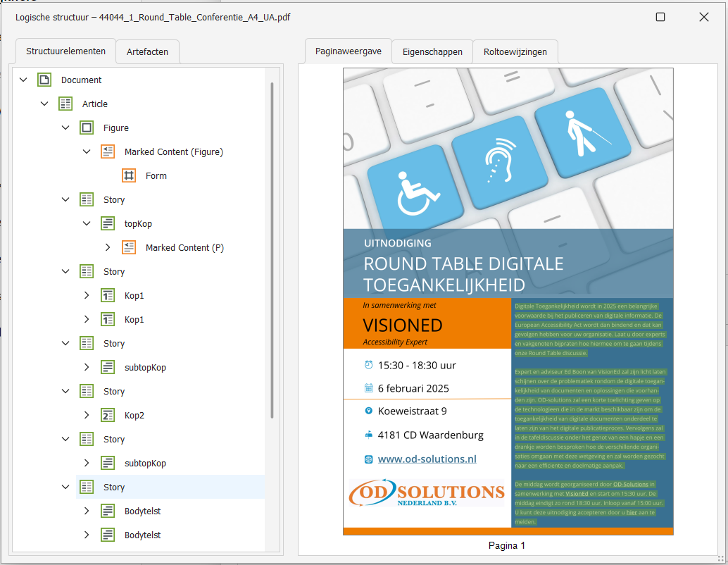Click the Story icon directly above Kop2
This screenshot has width=728, height=565.
[x=87, y=391]
